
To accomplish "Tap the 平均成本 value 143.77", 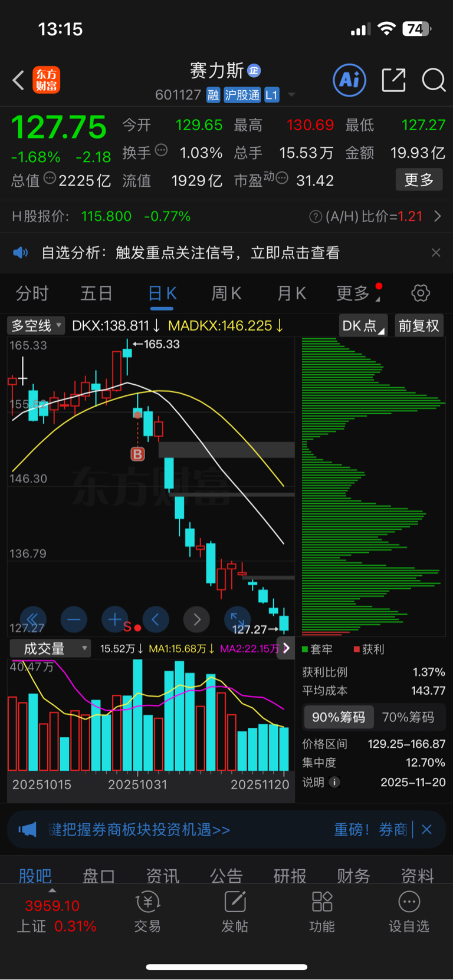I will point(428,691).
